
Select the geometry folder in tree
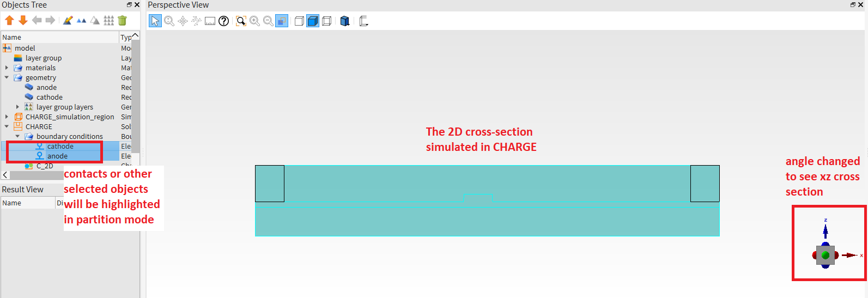(40, 77)
